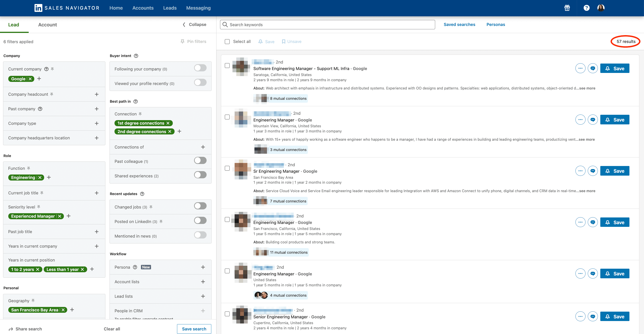Toggle on the Changed jobs filter

click(200, 206)
